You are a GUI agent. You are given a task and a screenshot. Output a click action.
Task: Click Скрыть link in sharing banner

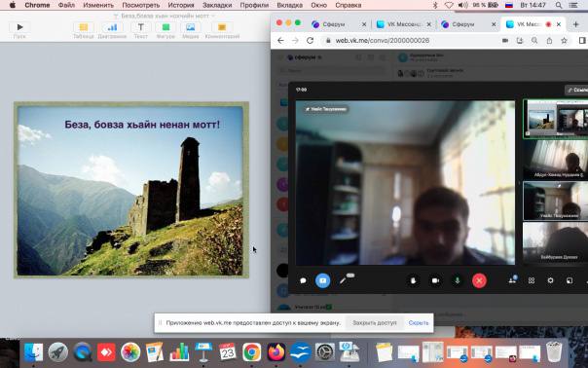click(x=419, y=322)
